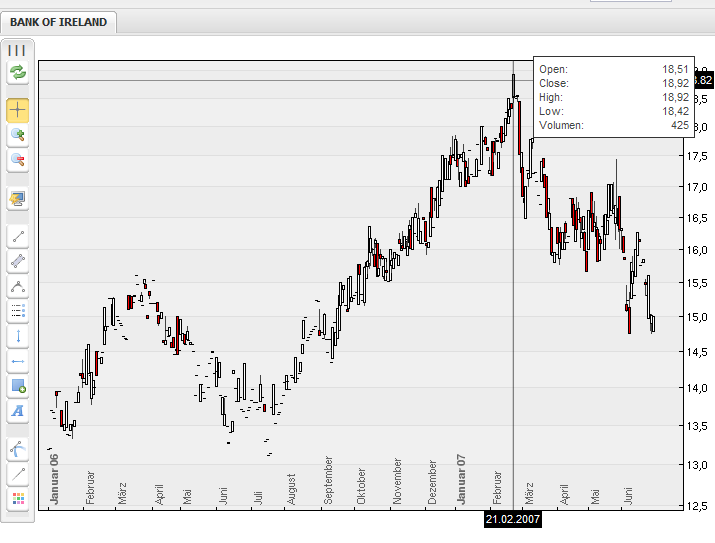715x543 pixels.
Task: Select the zoom out magnifier tool
Action: [x=18, y=160]
